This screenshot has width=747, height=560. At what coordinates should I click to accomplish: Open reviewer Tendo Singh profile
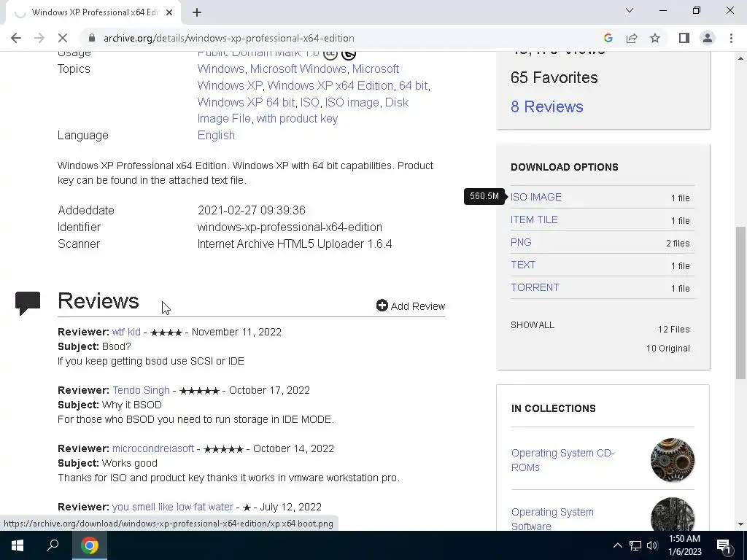tap(141, 391)
